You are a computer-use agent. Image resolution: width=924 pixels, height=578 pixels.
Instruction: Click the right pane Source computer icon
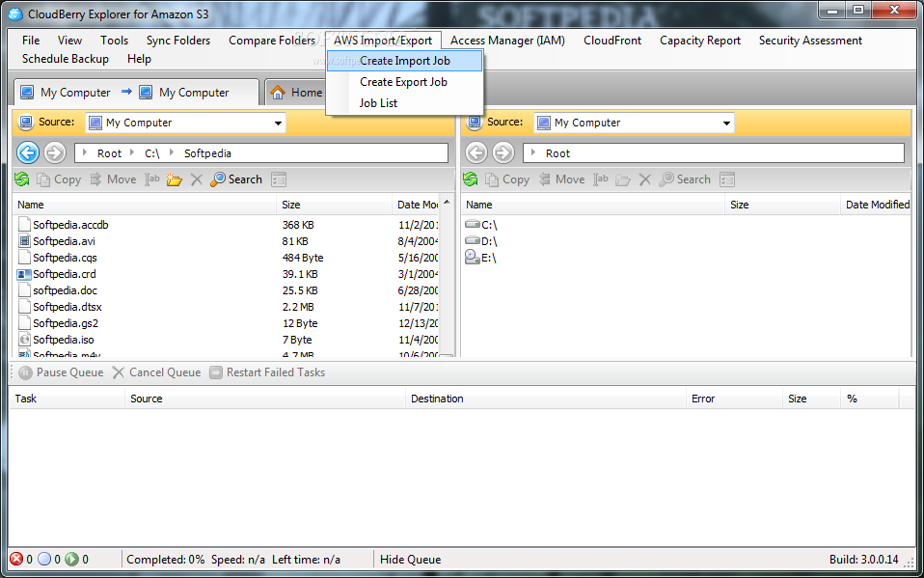(x=475, y=123)
